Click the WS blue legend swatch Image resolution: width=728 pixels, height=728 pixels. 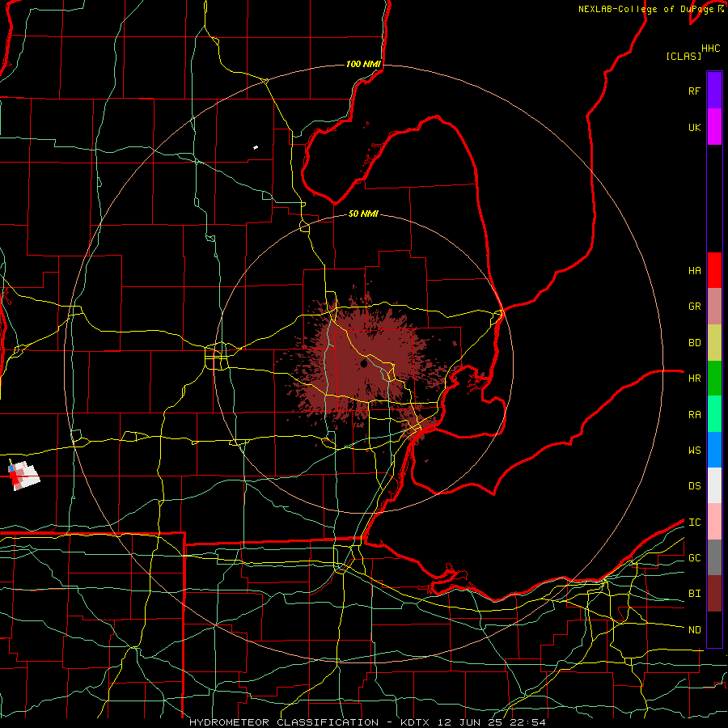coord(714,450)
